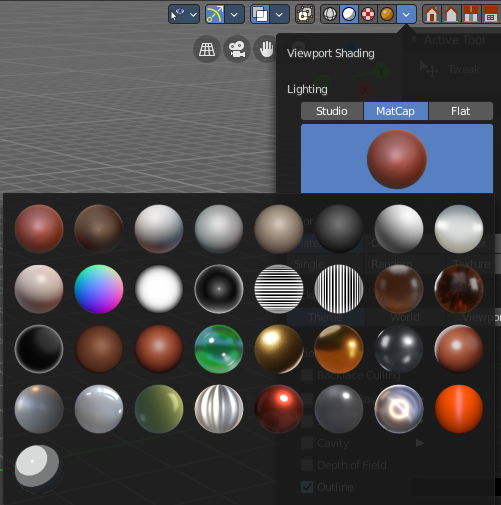Switch to Wireframe shading mode

[330, 14]
